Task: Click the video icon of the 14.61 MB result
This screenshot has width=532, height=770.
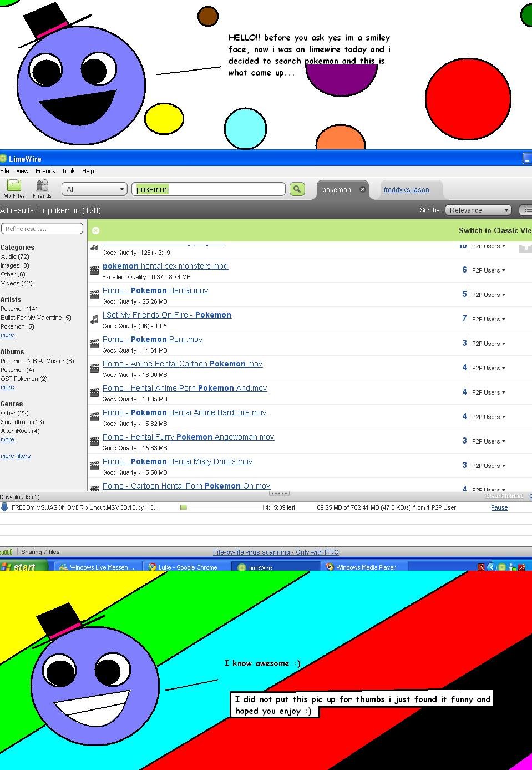Action: 94,344
